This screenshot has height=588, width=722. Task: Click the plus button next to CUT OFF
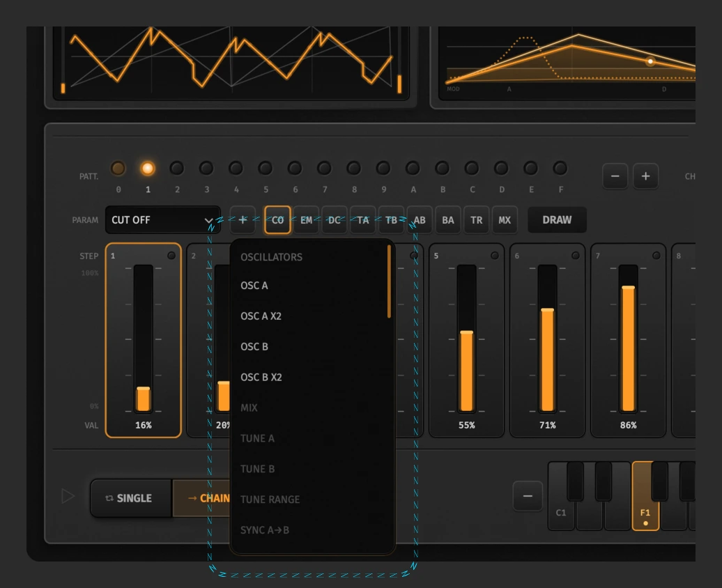243,219
